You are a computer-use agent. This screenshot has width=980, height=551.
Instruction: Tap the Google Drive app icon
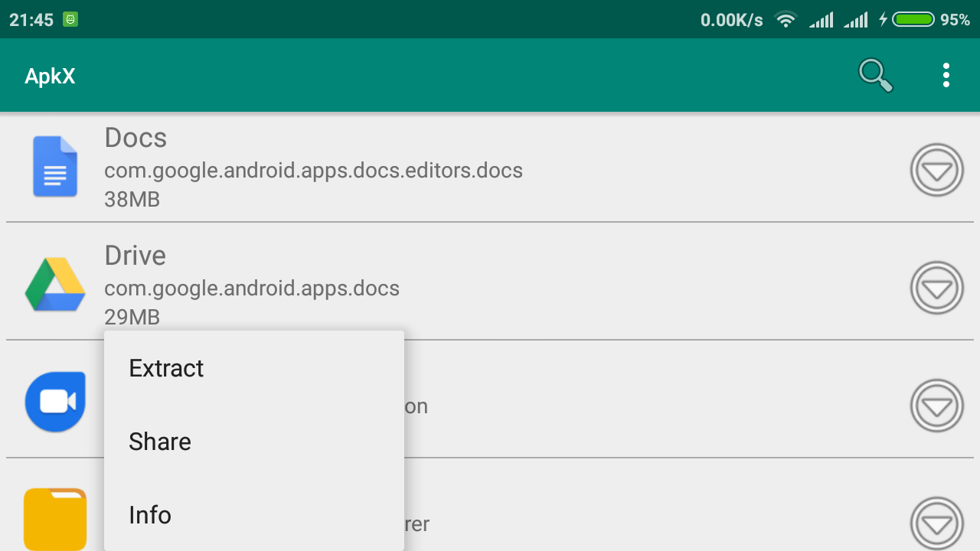coord(55,284)
